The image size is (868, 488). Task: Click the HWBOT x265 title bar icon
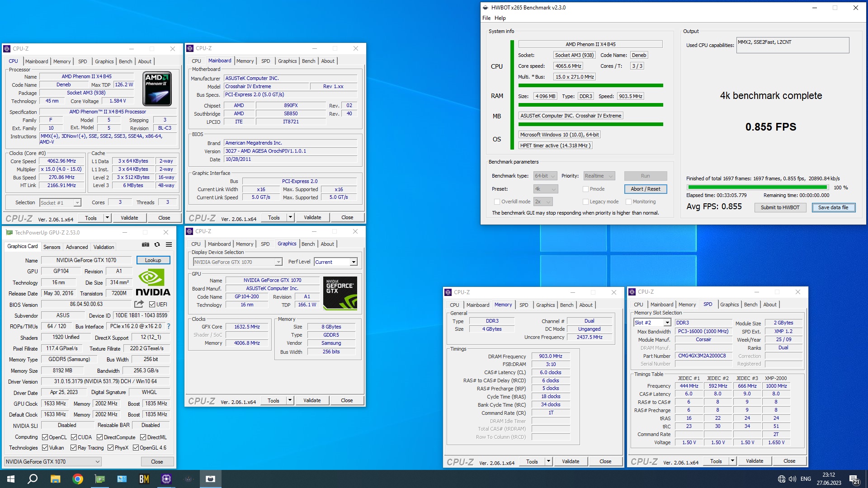486,8
